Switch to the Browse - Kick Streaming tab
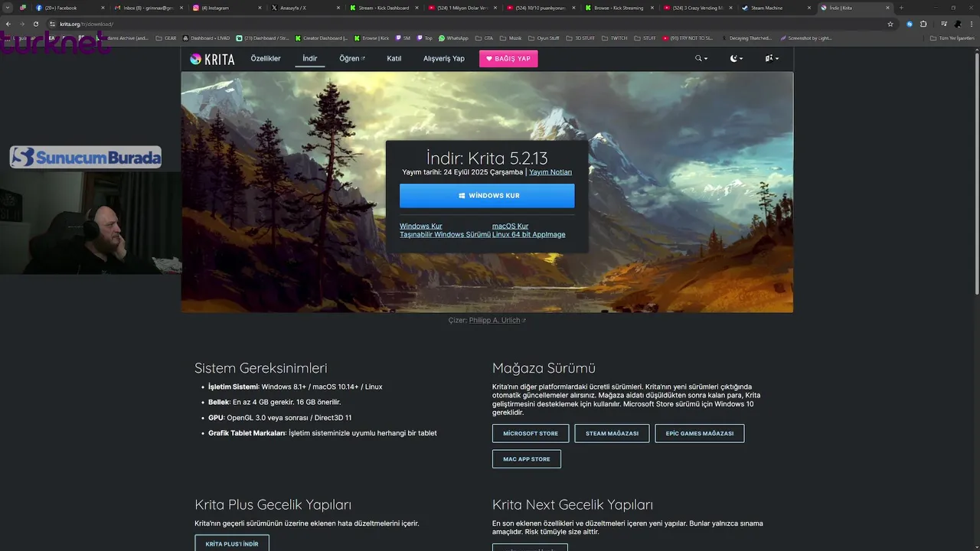 [x=617, y=8]
